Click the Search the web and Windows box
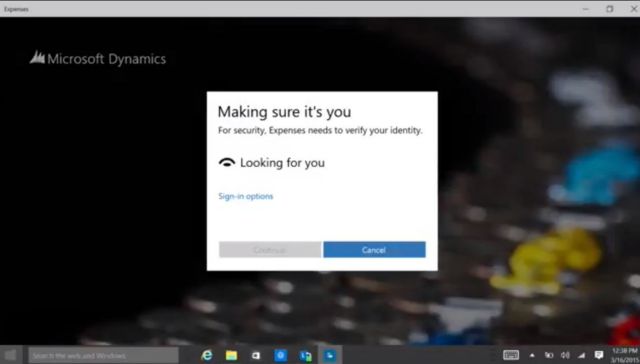Image resolution: width=640 pixels, height=364 pixels. tap(103, 355)
